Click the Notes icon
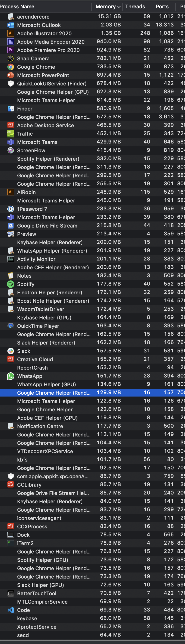This screenshot has width=185, height=644. pos(10,276)
